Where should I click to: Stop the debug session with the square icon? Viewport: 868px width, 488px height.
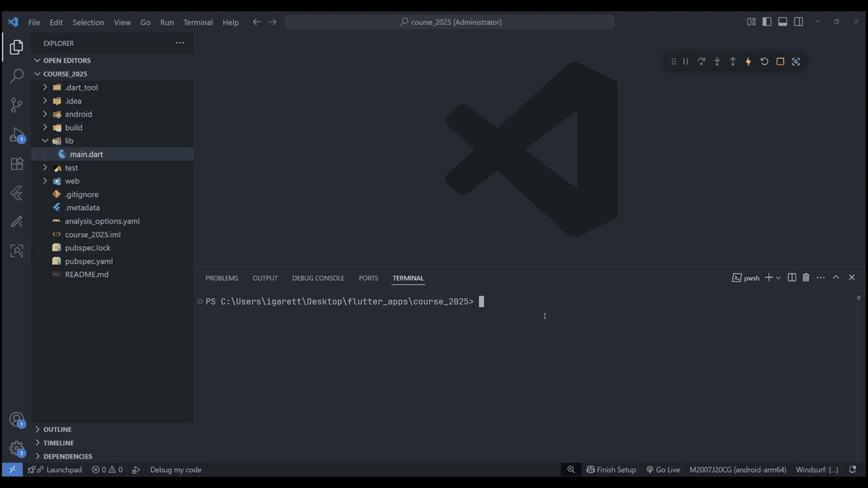[780, 61]
